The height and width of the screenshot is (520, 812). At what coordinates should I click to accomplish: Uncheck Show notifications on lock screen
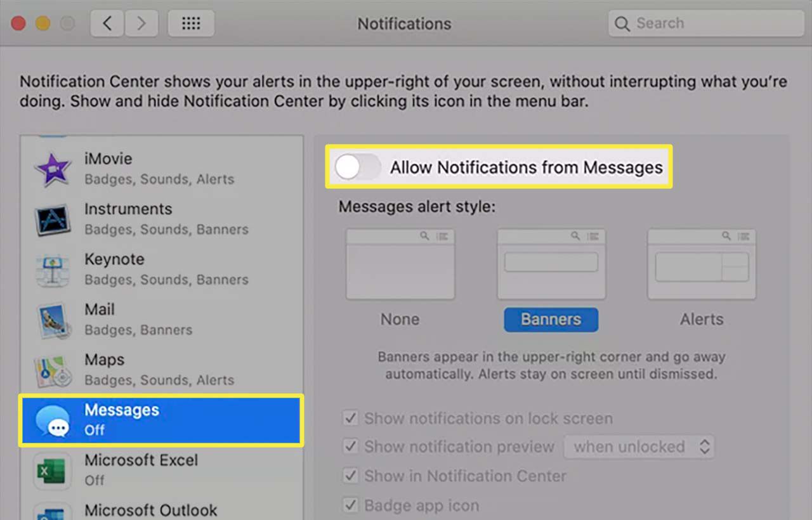(350, 419)
